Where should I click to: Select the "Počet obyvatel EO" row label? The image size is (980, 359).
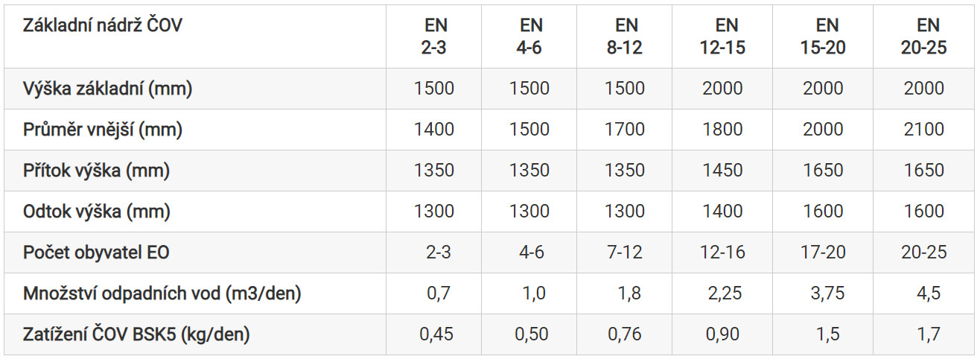tap(96, 252)
